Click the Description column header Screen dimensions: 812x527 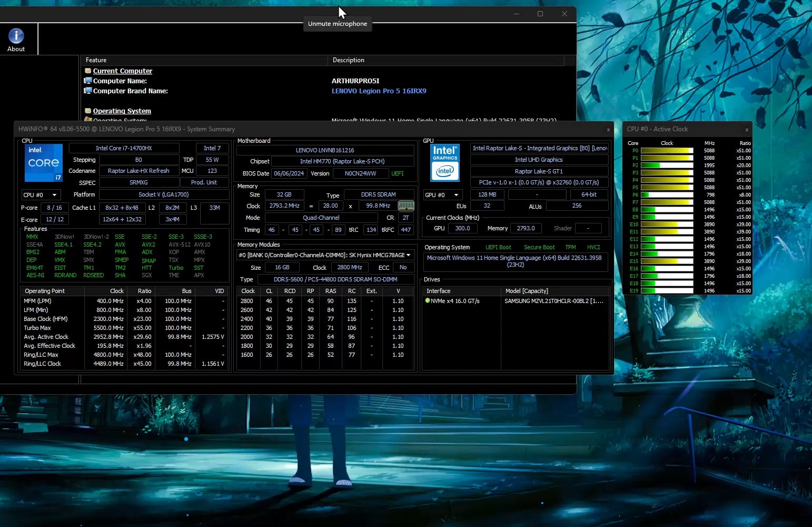446,60
